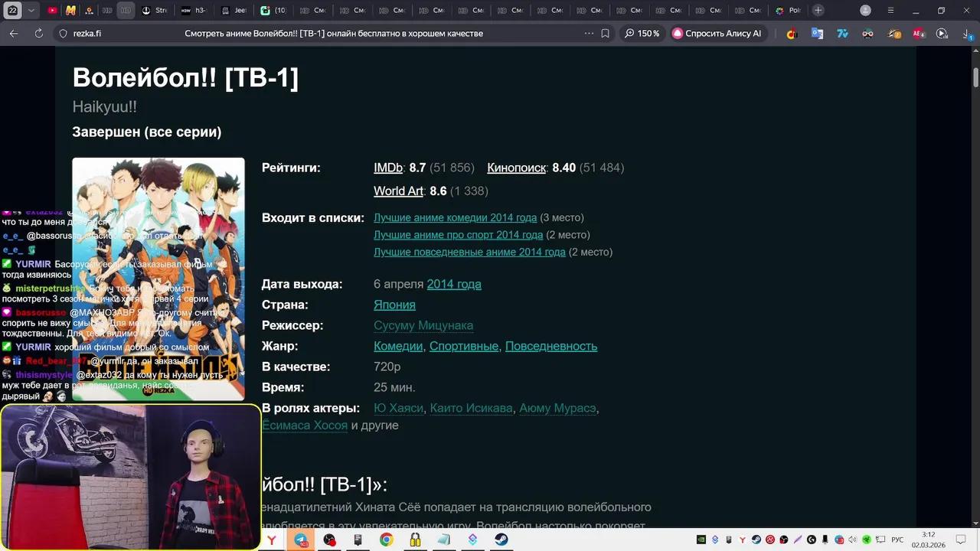This screenshot has height=551, width=980.
Task: Open a new tab with the plus button
Action: point(818,11)
